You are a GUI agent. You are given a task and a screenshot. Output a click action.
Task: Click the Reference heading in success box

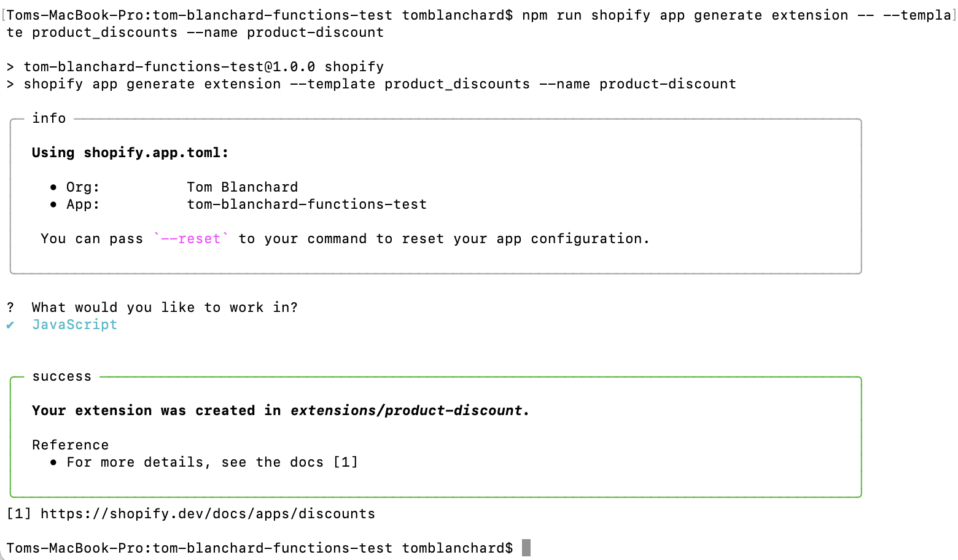coord(71,445)
